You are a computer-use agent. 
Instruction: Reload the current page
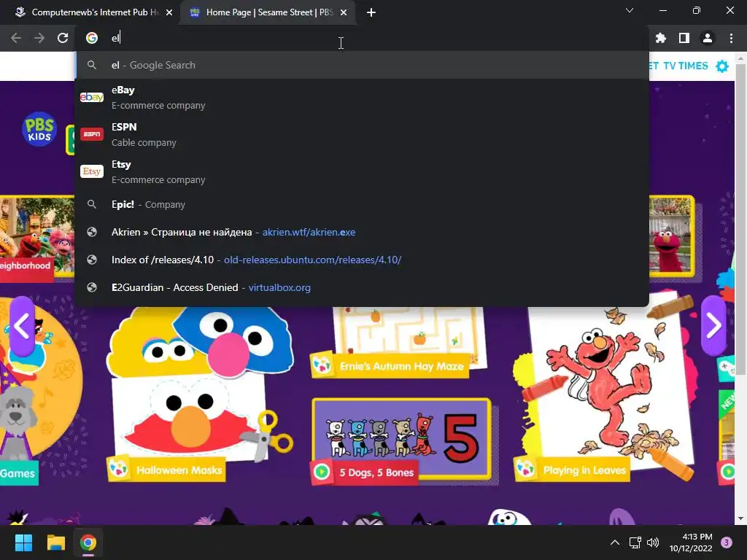pyautogui.click(x=63, y=38)
